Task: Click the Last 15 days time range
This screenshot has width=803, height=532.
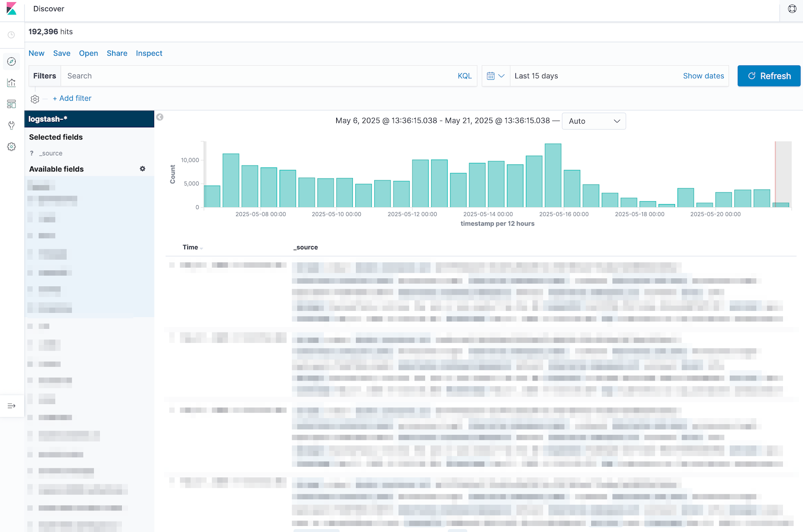Action: (x=536, y=76)
